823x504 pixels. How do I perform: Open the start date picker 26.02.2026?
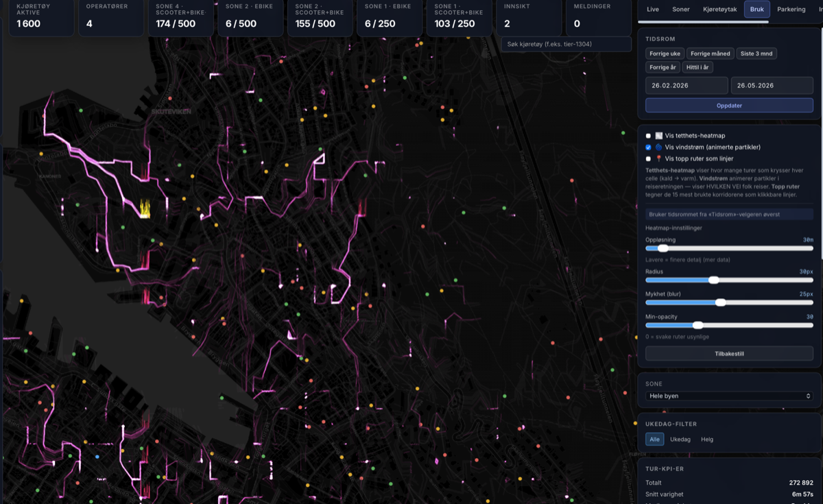(x=687, y=86)
